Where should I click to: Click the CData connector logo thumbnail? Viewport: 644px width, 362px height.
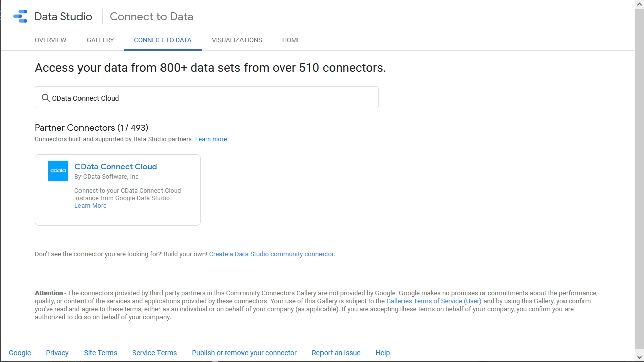click(58, 170)
